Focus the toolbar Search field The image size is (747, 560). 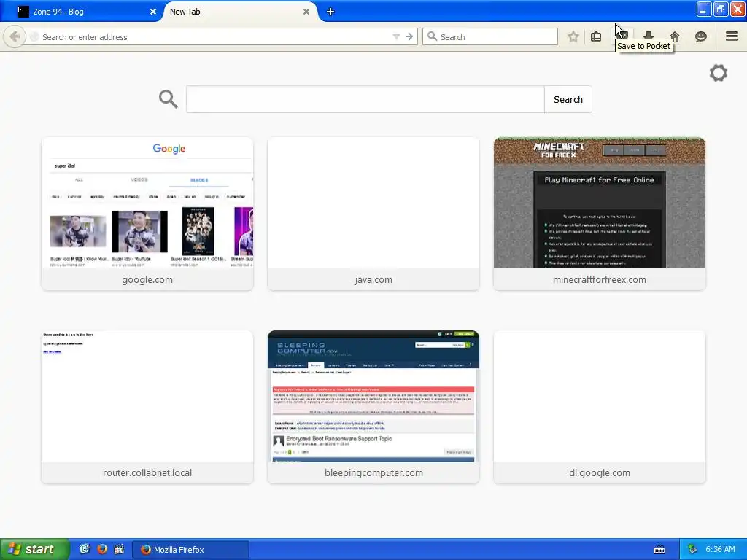pyautogui.click(x=490, y=36)
